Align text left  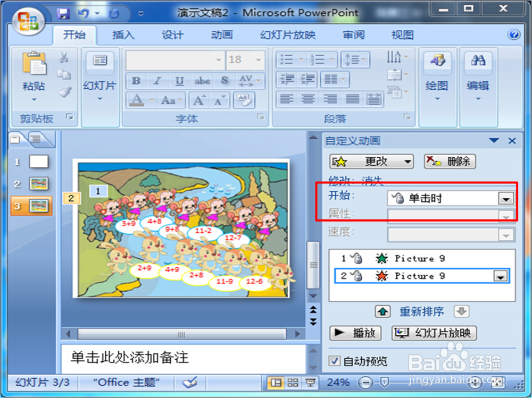pos(287,99)
